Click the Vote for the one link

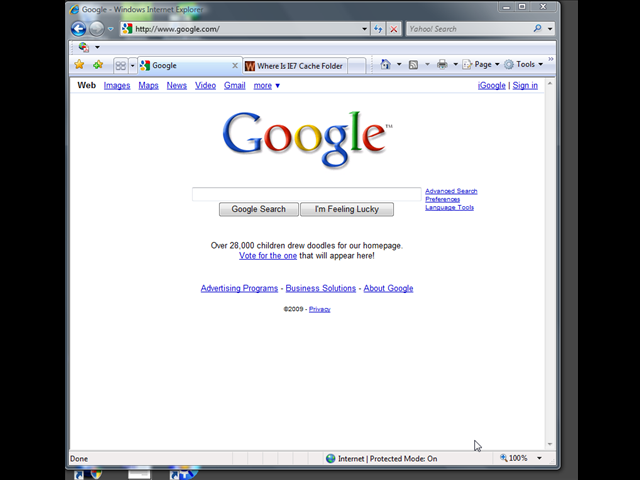coord(268,256)
